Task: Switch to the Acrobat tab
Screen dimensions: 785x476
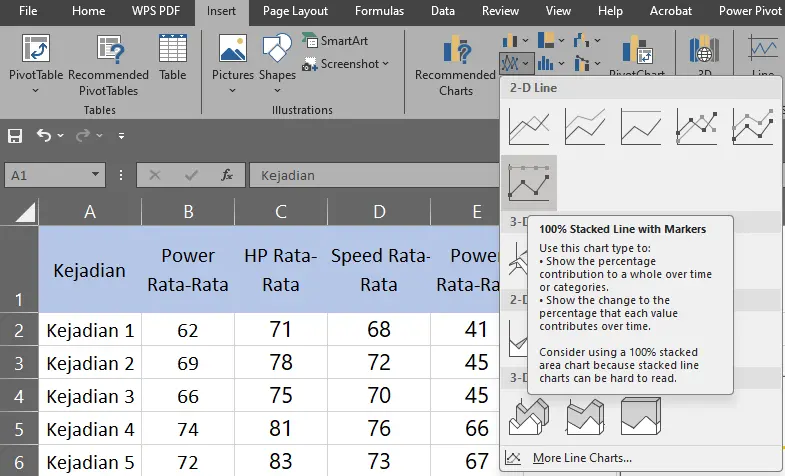Action: point(671,11)
